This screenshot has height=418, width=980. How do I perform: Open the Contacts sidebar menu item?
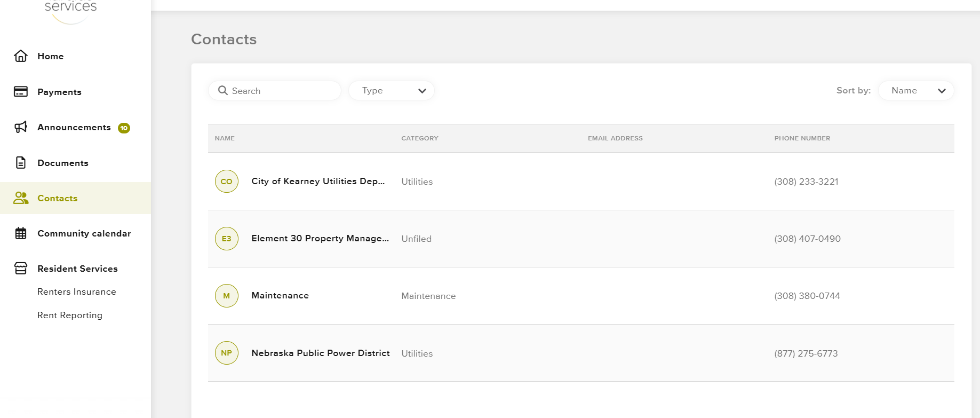coord(58,198)
